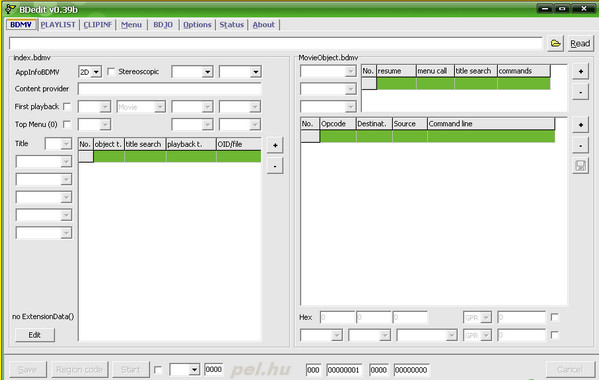
Task: Add a movie object with top plus button
Action: pos(580,71)
